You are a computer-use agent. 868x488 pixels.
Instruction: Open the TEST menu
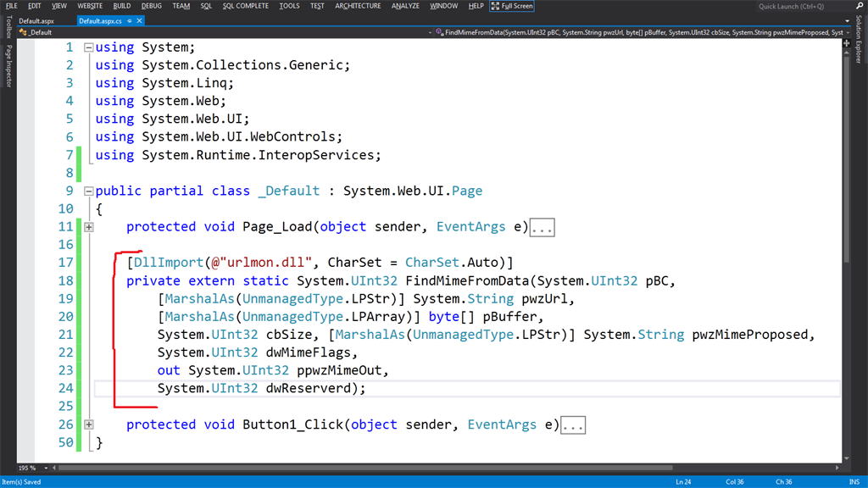(x=317, y=6)
